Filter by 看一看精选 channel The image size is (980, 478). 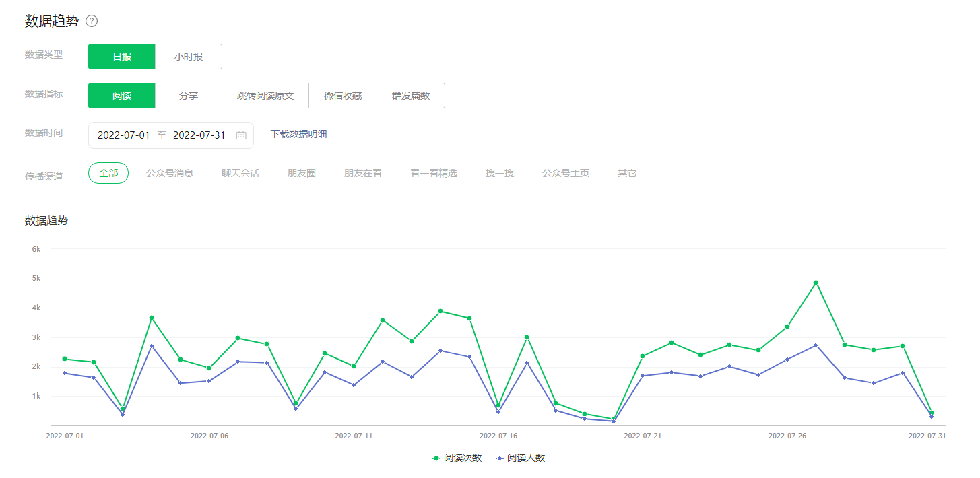coord(434,173)
